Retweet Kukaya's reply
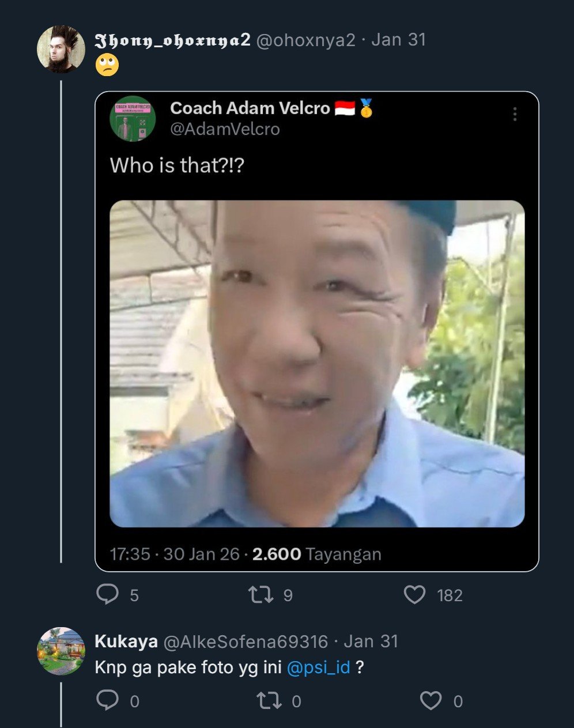Image resolution: width=574 pixels, height=728 pixels. click(x=268, y=700)
